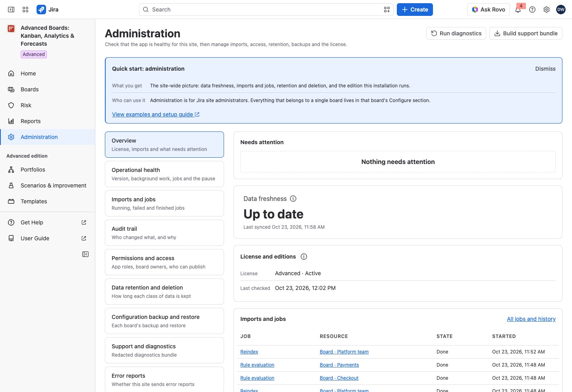572x392 pixels.
Task: Select the Support and diagnostics section
Action: 164,350
